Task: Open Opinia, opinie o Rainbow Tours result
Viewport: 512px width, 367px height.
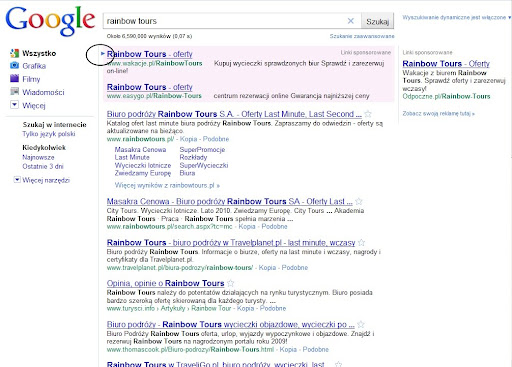Action: click(x=165, y=283)
